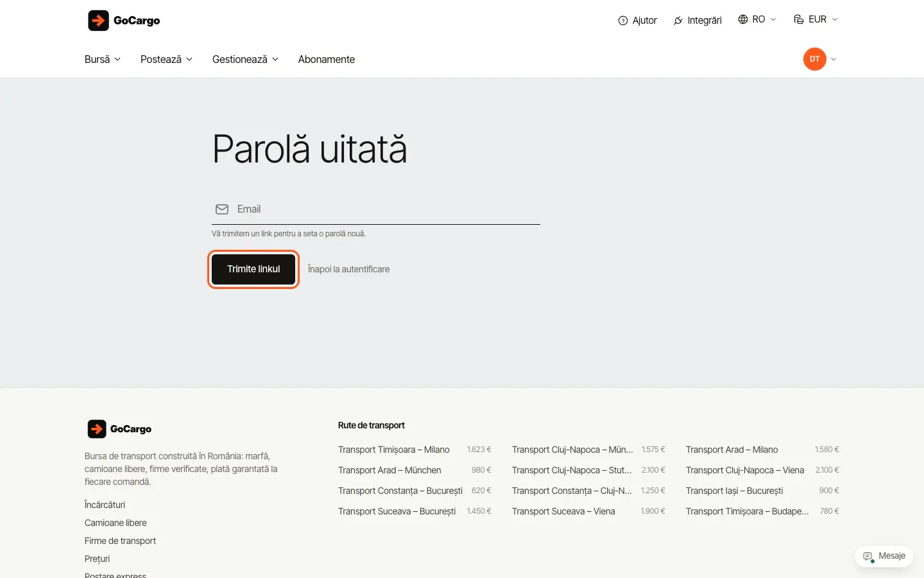
Task: Click the Trimite linkul button
Action: 253,269
